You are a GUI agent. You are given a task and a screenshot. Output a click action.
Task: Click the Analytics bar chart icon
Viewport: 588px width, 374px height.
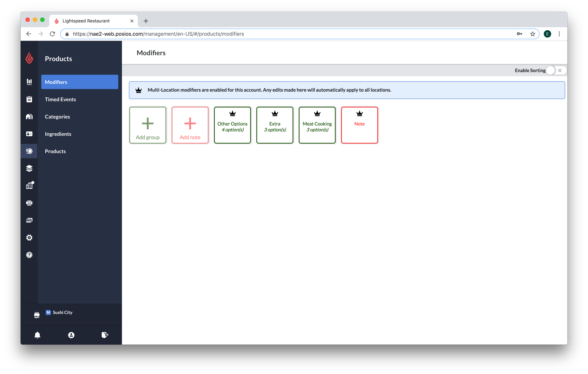pyautogui.click(x=29, y=82)
